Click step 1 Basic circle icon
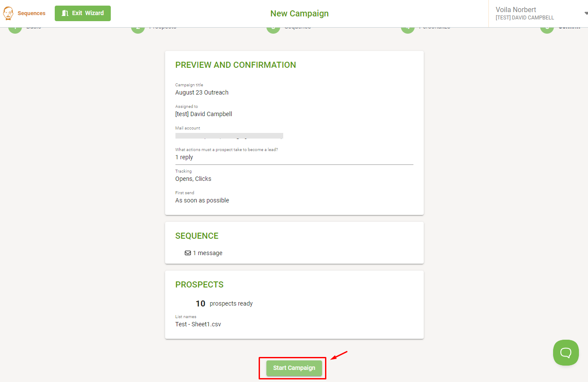This screenshot has height=382, width=588. pos(15,27)
